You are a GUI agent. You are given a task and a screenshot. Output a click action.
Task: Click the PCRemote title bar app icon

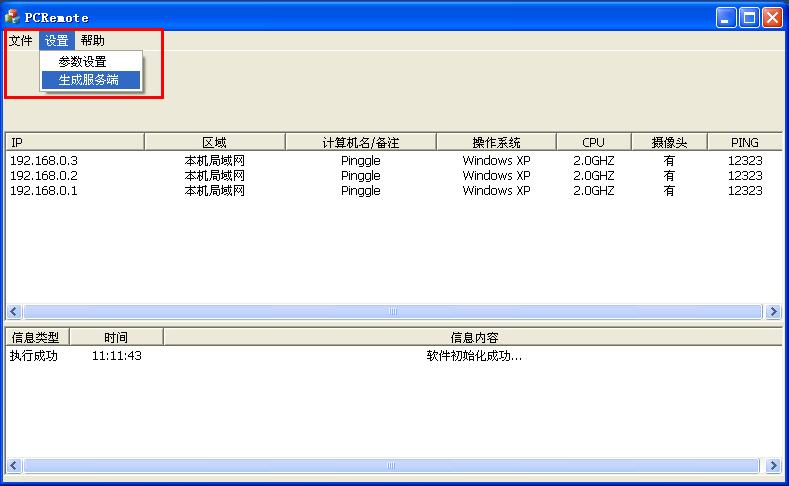click(13, 17)
